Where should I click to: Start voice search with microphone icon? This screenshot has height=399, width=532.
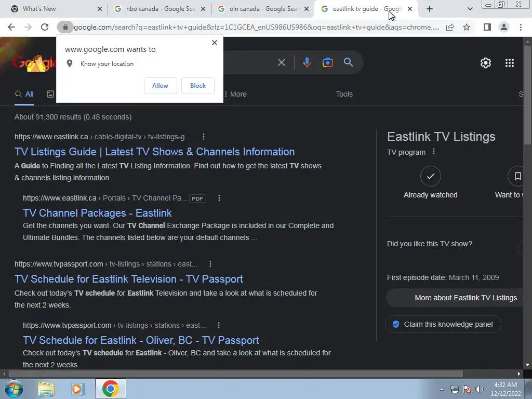coord(307,62)
